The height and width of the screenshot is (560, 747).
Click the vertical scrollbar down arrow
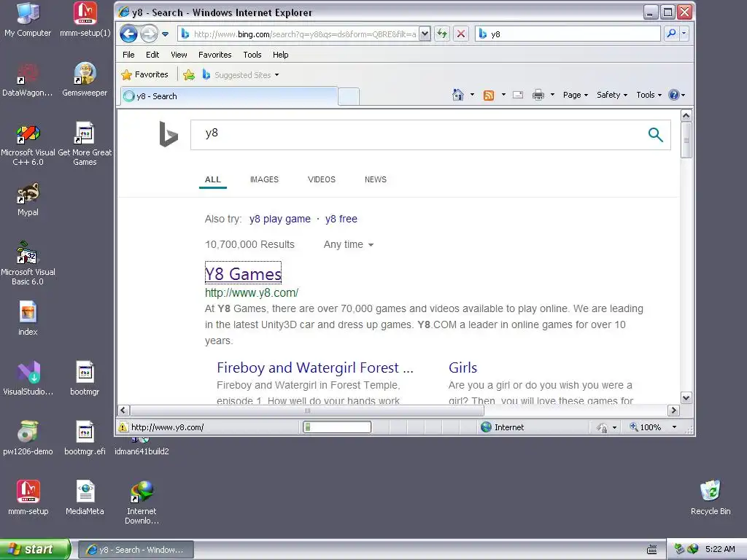point(686,398)
